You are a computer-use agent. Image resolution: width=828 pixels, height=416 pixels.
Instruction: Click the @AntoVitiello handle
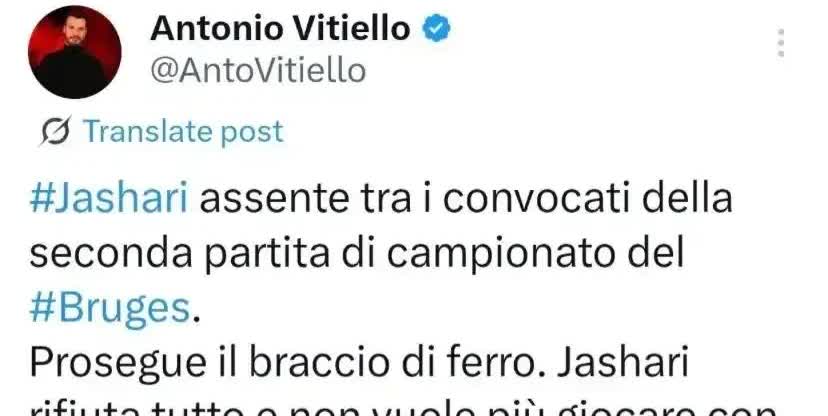point(258,70)
